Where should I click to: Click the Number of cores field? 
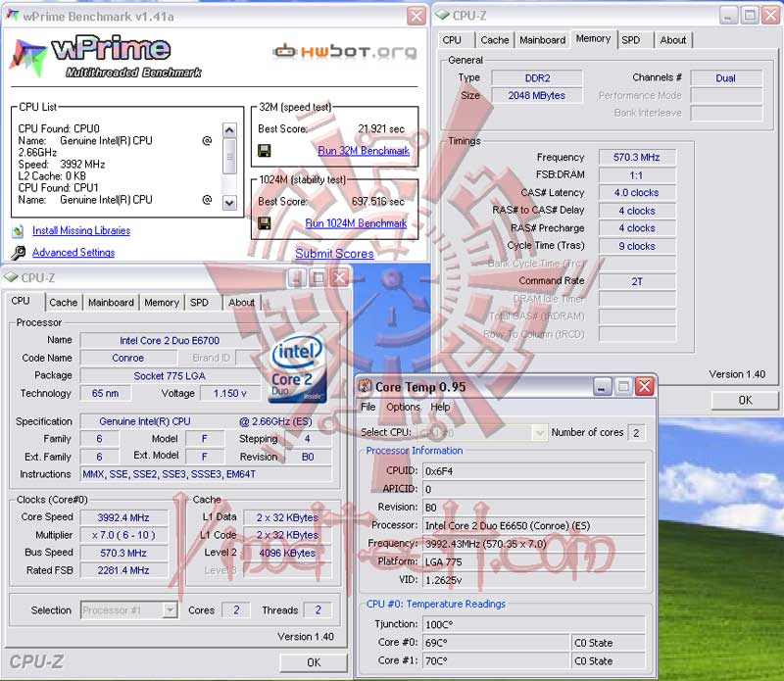[636, 432]
